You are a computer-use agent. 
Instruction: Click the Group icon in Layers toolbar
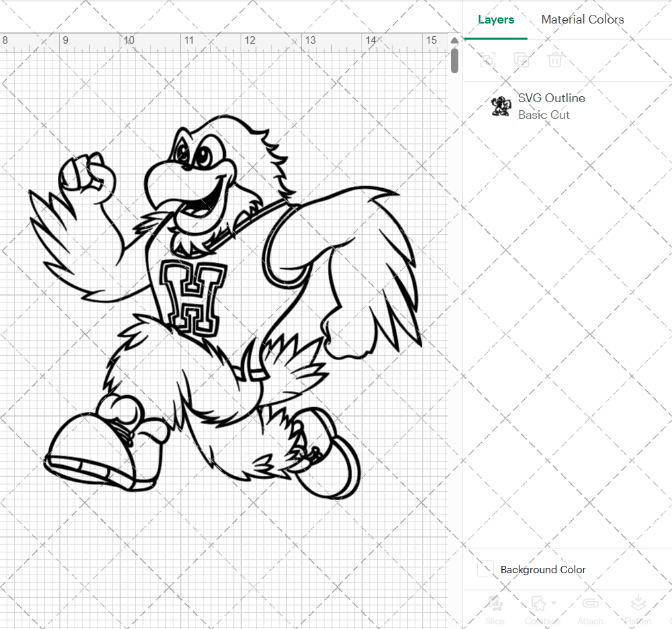point(487,60)
